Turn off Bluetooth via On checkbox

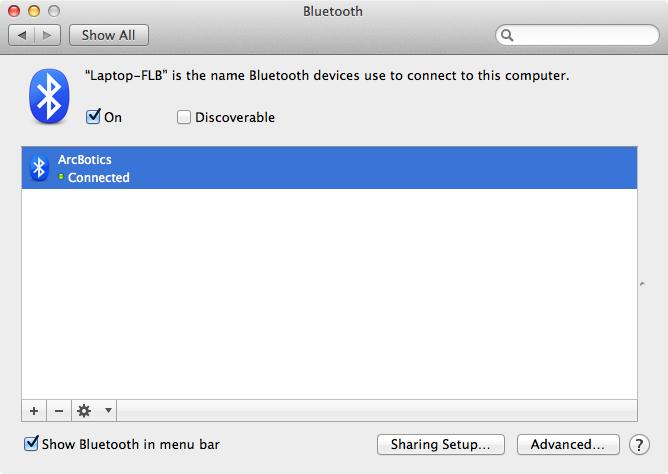click(93, 117)
